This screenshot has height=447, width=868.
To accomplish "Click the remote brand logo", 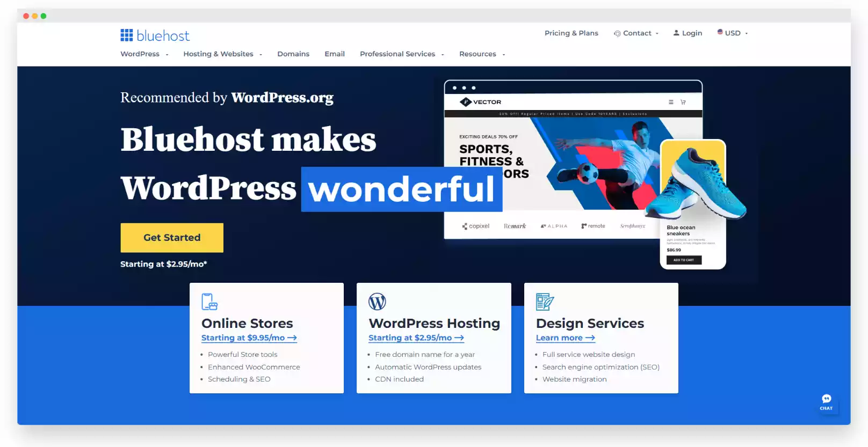I will coord(593,226).
